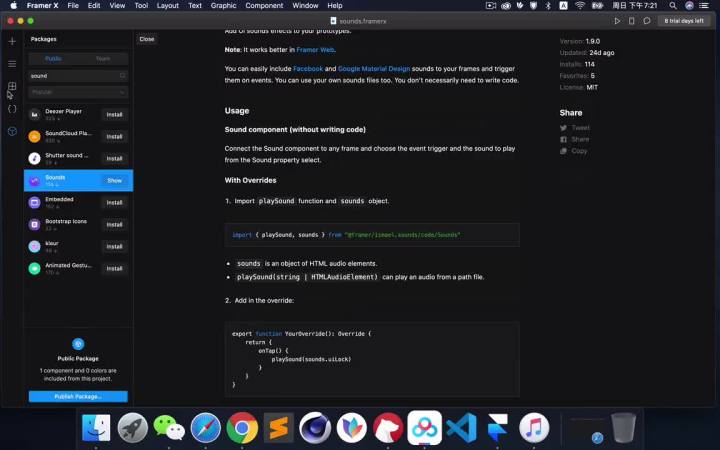Open Finder from the dock
The image size is (720, 450).
coord(96,428)
